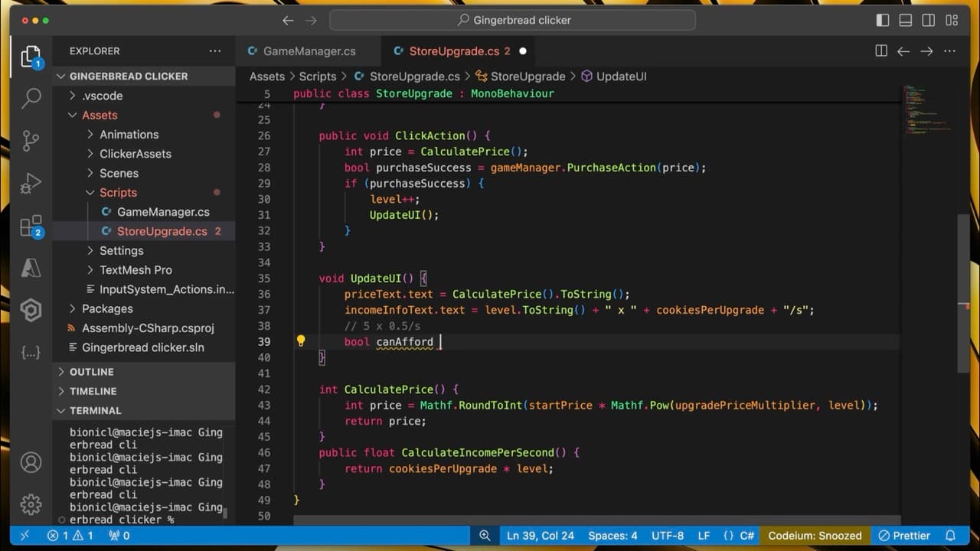Image resolution: width=980 pixels, height=551 pixels.
Task: Select the StoreUpgrade.cs editor tab
Action: coord(453,51)
